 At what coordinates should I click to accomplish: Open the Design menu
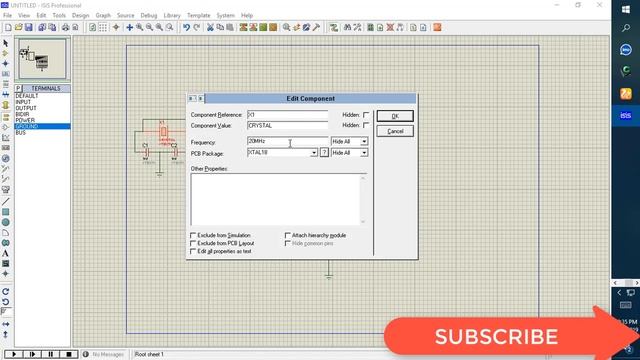point(80,15)
